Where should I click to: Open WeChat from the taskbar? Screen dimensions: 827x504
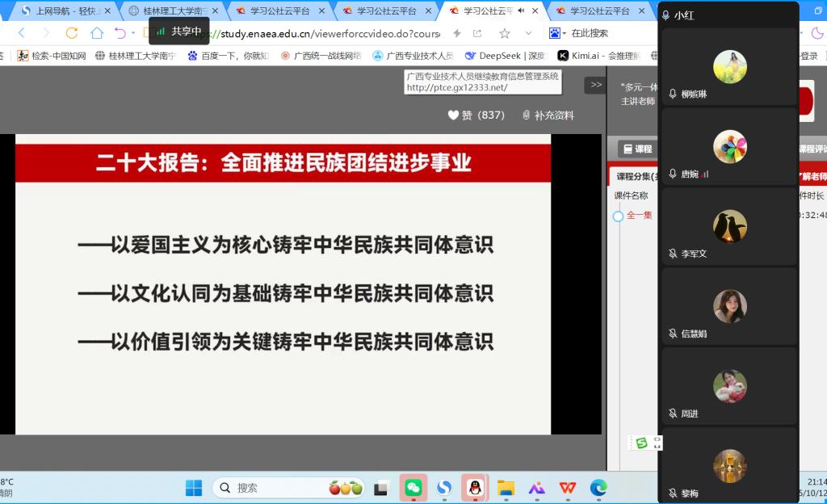413,488
